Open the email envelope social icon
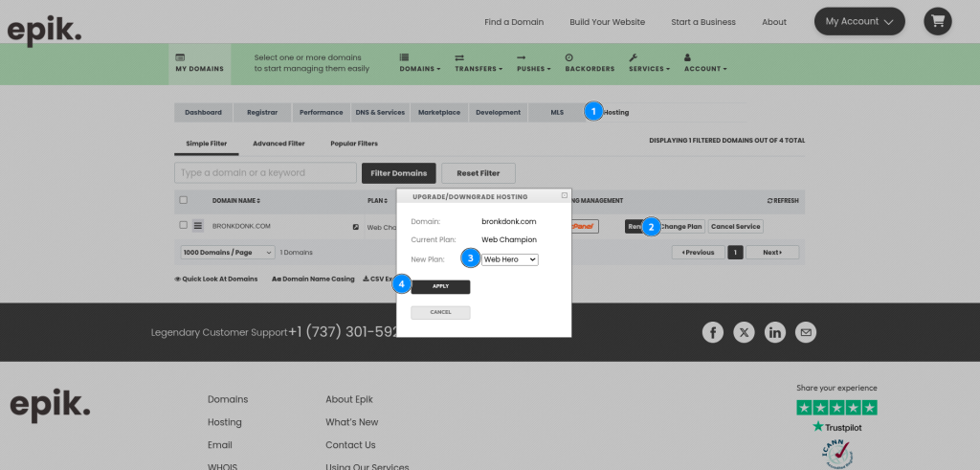This screenshot has width=980, height=470. click(806, 332)
